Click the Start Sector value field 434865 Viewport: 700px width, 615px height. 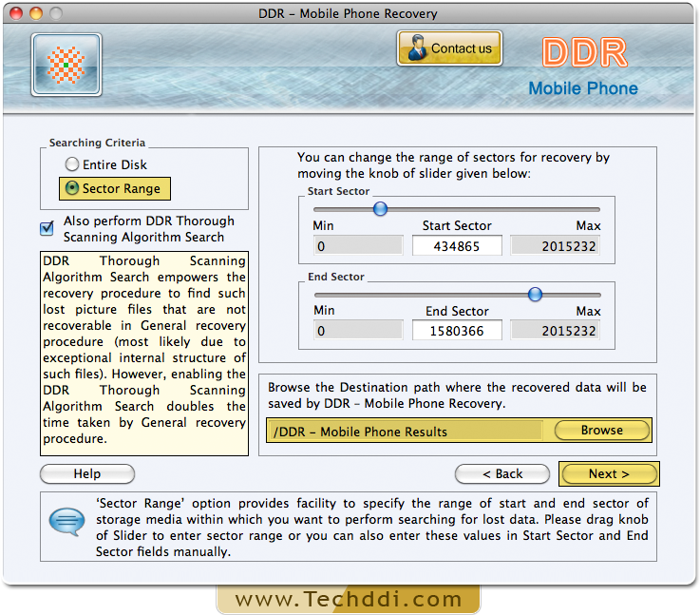click(457, 246)
